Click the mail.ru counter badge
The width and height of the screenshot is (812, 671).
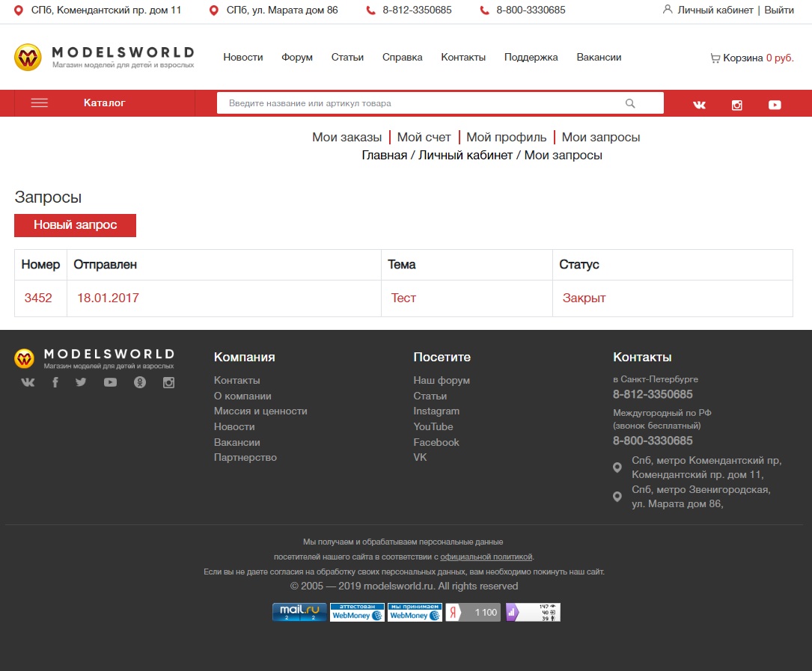tap(299, 612)
